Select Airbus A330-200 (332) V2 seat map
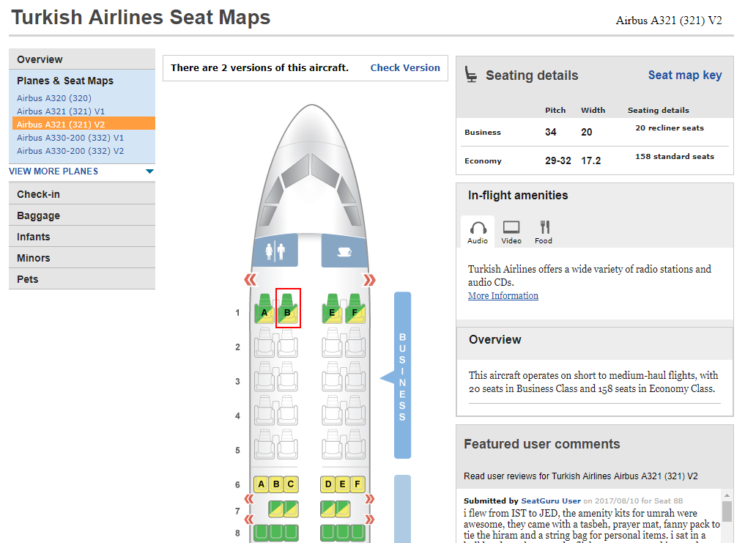Image resolution: width=756 pixels, height=543 pixels. 70,151
